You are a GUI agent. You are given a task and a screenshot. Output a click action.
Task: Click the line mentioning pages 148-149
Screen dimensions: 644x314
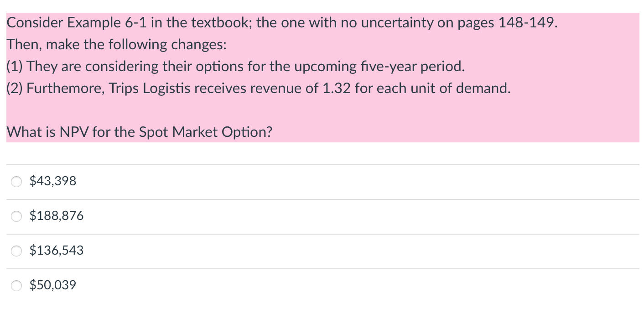281,22
